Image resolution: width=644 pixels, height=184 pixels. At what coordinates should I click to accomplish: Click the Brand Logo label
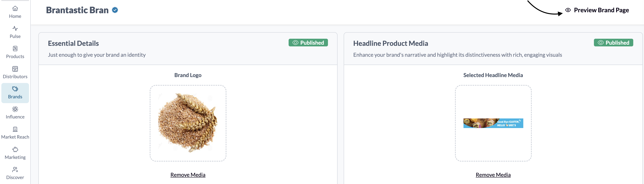click(188, 75)
